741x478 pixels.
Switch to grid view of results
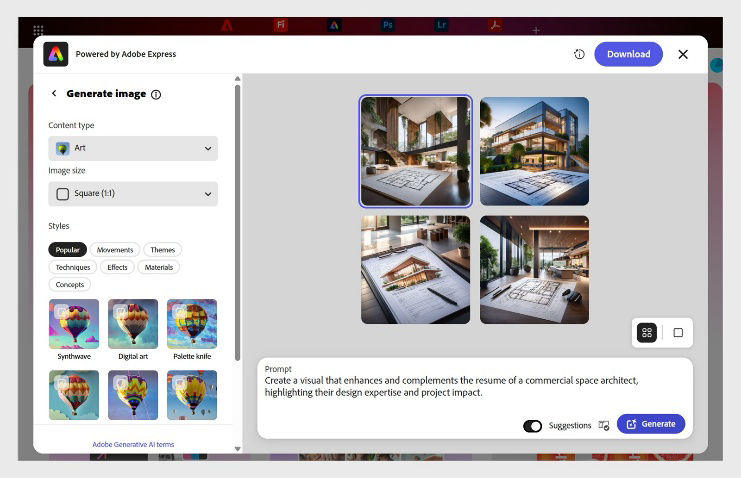pyautogui.click(x=646, y=332)
